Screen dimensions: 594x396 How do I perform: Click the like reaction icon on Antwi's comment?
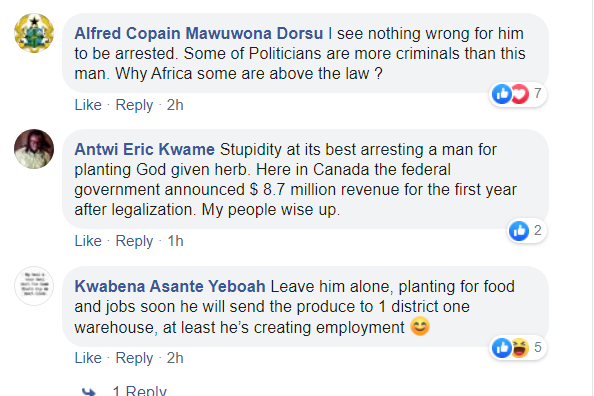519,230
